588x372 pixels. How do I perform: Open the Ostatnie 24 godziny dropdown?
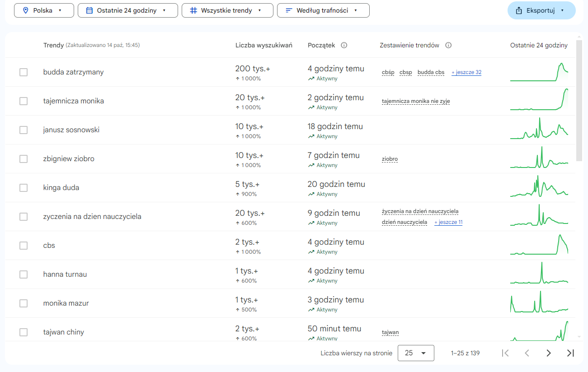(x=127, y=10)
